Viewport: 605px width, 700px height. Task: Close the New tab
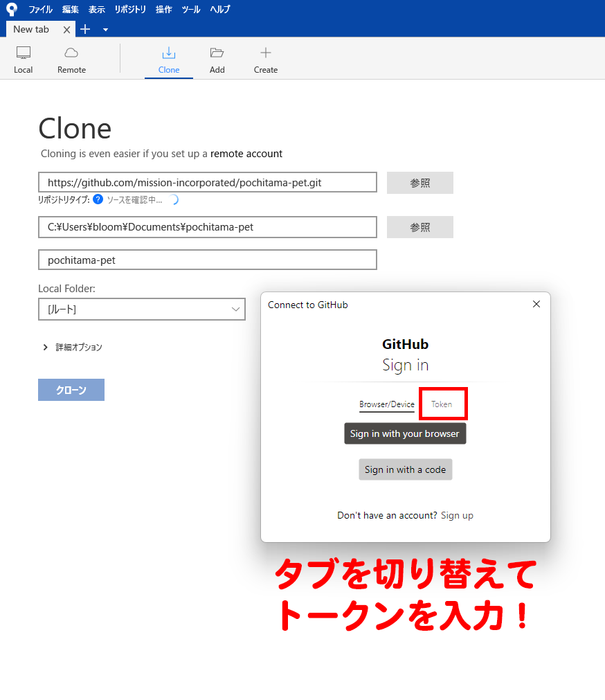[66, 30]
